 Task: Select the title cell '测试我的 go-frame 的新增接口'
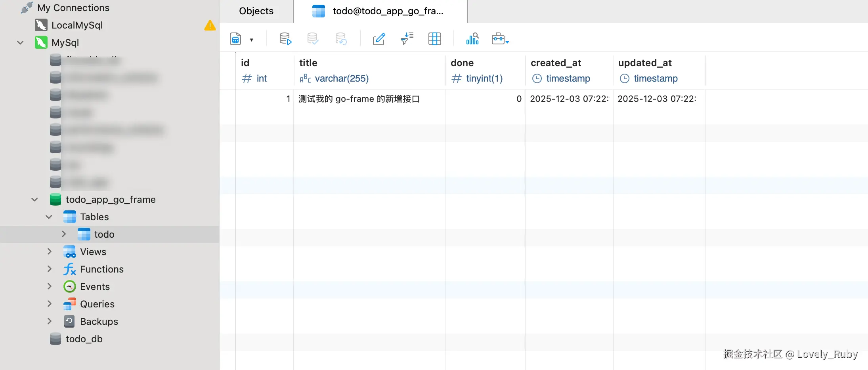tap(369, 99)
